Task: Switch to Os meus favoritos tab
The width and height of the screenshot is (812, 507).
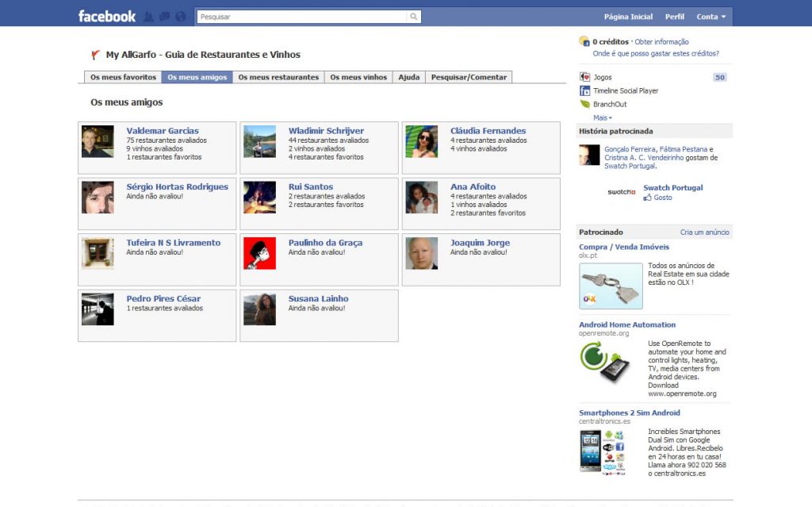Action: pyautogui.click(x=123, y=77)
